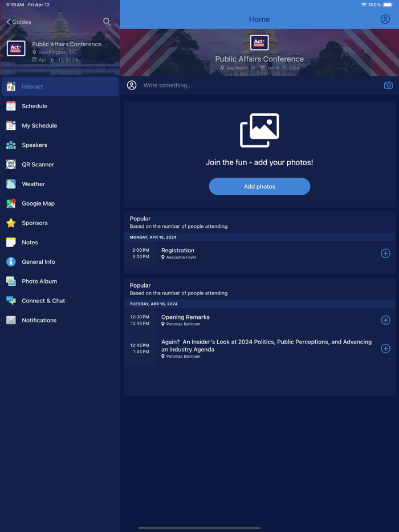The height and width of the screenshot is (532, 399).
Task: Tap the battery indicator in status bar
Action: tap(388, 5)
